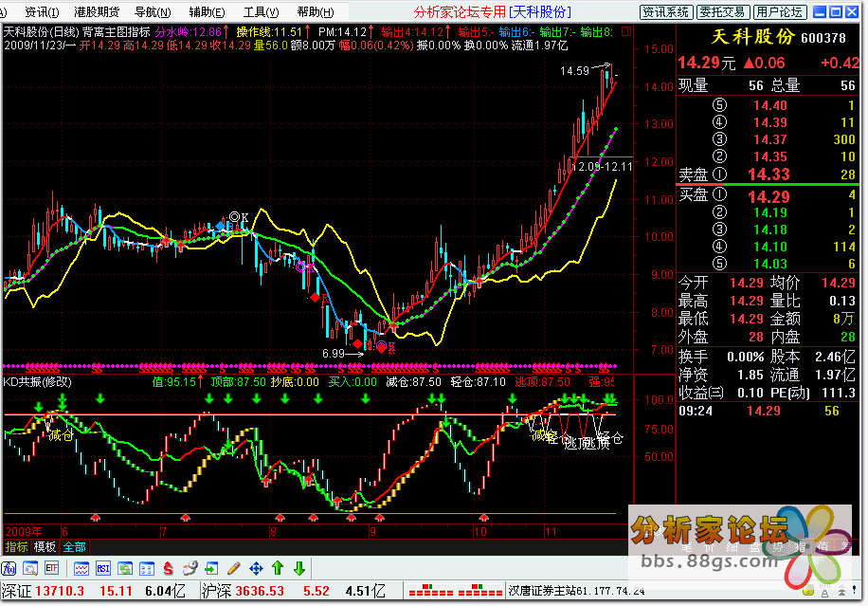Click buy level 2 price 14.19
Screen dimensions: 868x606
[x=770, y=212]
